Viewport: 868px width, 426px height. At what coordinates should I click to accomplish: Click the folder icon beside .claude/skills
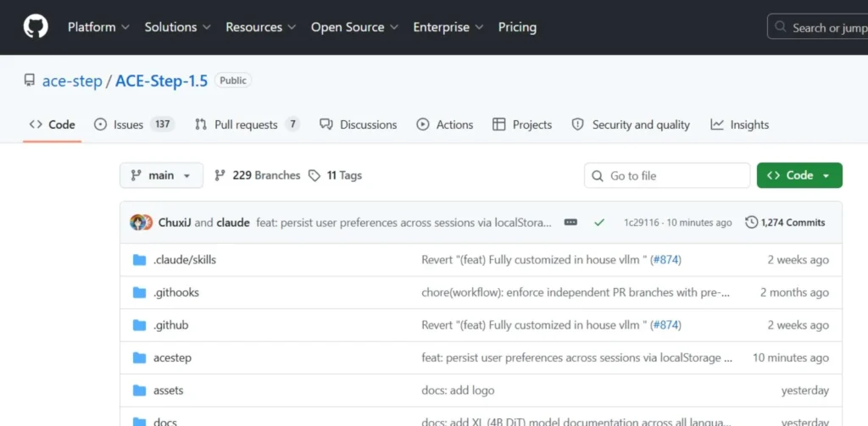(x=140, y=259)
